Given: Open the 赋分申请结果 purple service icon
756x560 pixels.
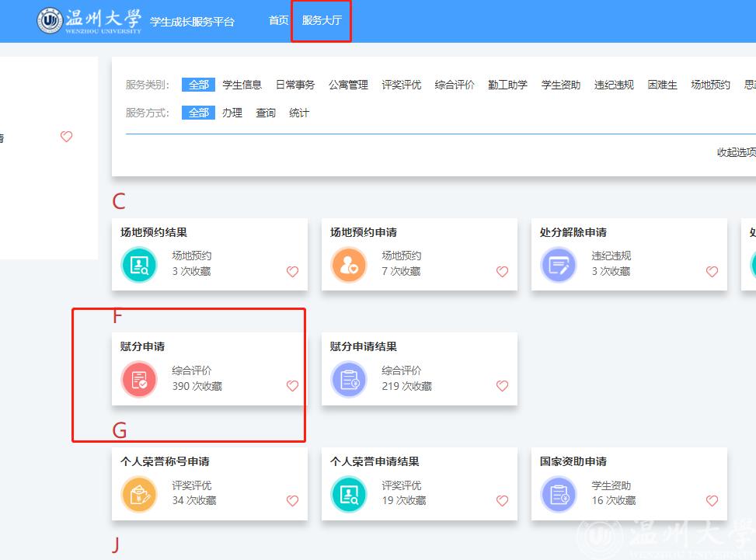Looking at the screenshot, I should coord(349,380).
